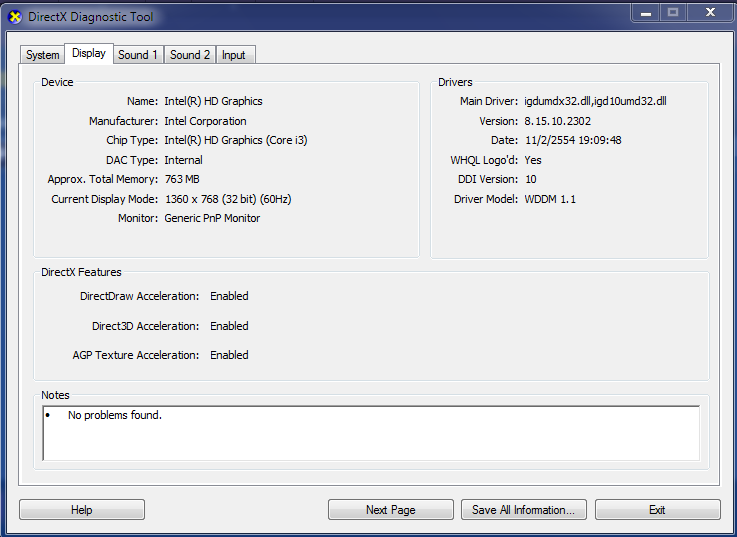Click total memory value '763 MB'

[x=182, y=179]
